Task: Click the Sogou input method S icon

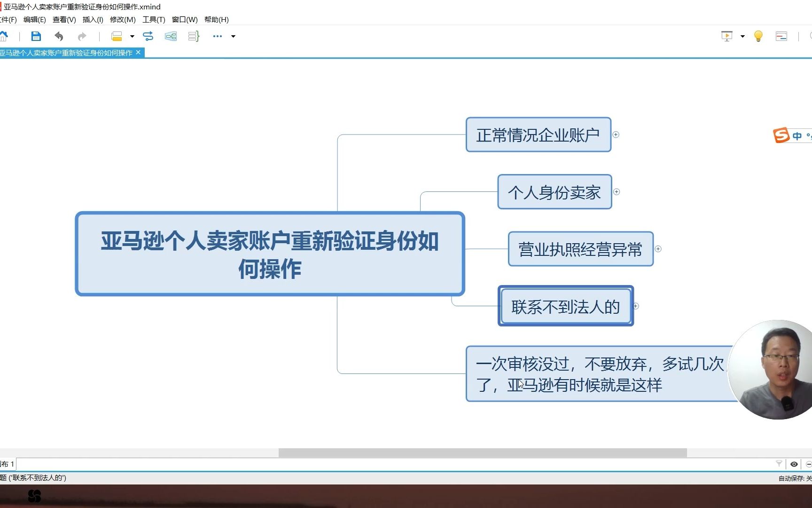Action: 781,135
